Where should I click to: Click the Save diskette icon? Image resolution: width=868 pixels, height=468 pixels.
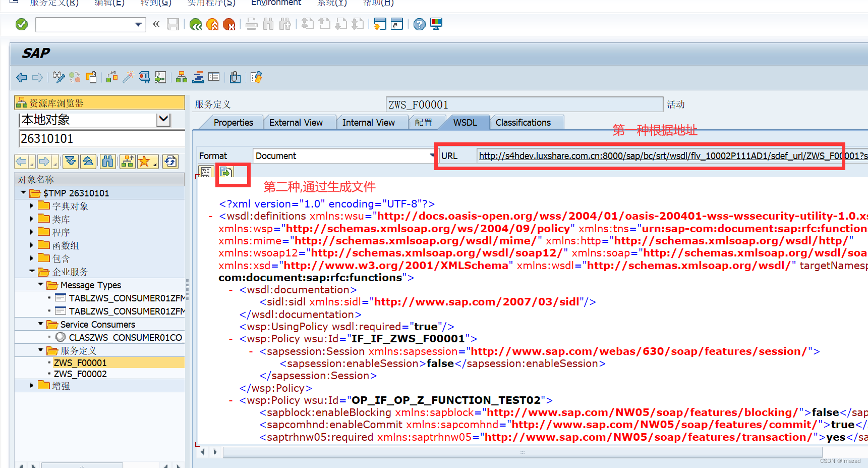click(173, 24)
